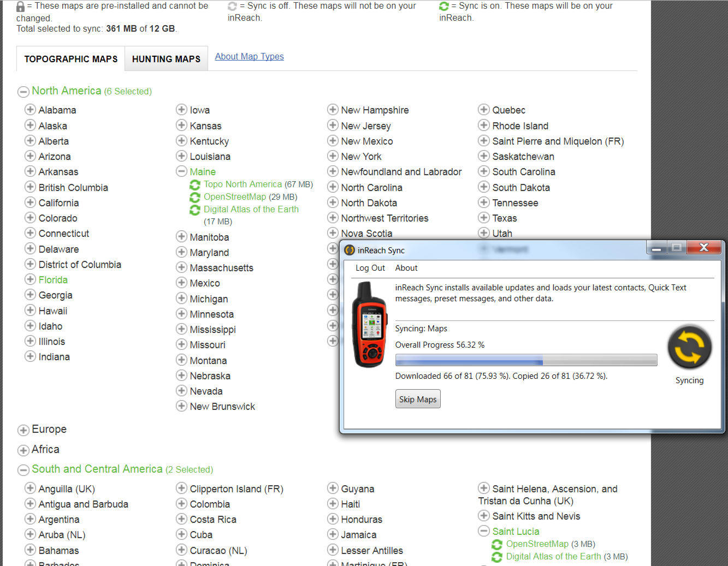Click plus icon beside Argentina

click(x=30, y=519)
